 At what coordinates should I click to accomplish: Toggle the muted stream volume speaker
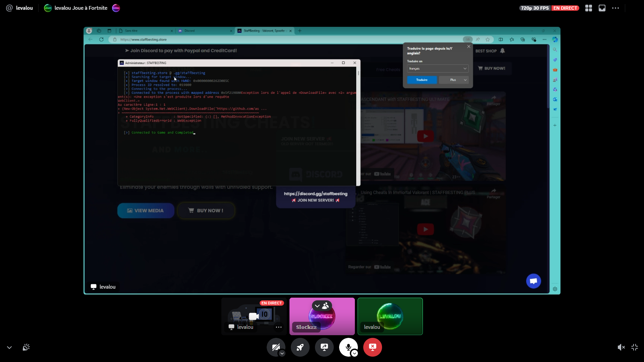(x=621, y=347)
